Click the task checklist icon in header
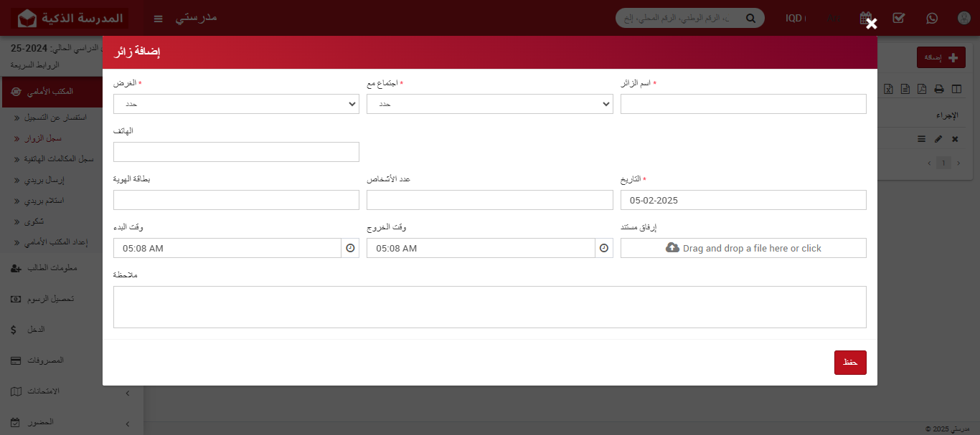The width and height of the screenshot is (980, 435). click(x=898, y=18)
